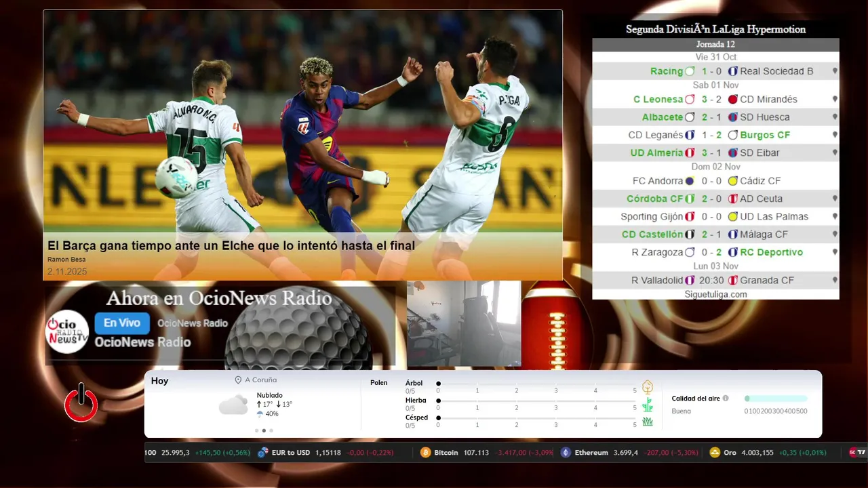Click the UD Almería crest
Image resolution: width=868 pixels, height=488 pixels.
690,152
